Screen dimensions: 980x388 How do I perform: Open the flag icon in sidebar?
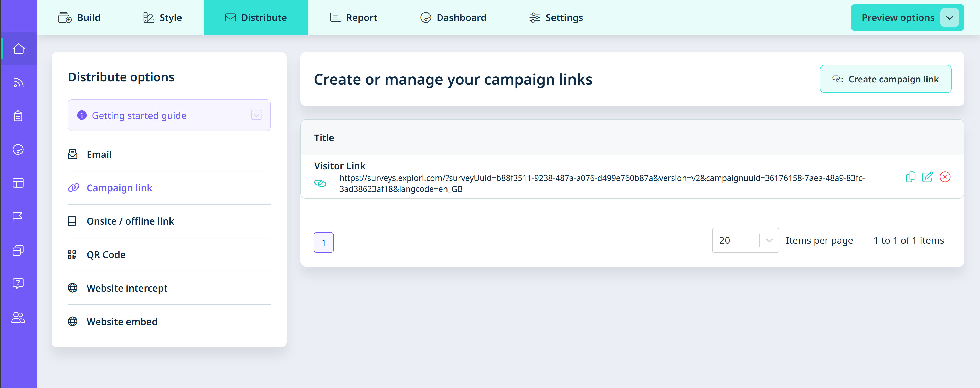pos(17,216)
